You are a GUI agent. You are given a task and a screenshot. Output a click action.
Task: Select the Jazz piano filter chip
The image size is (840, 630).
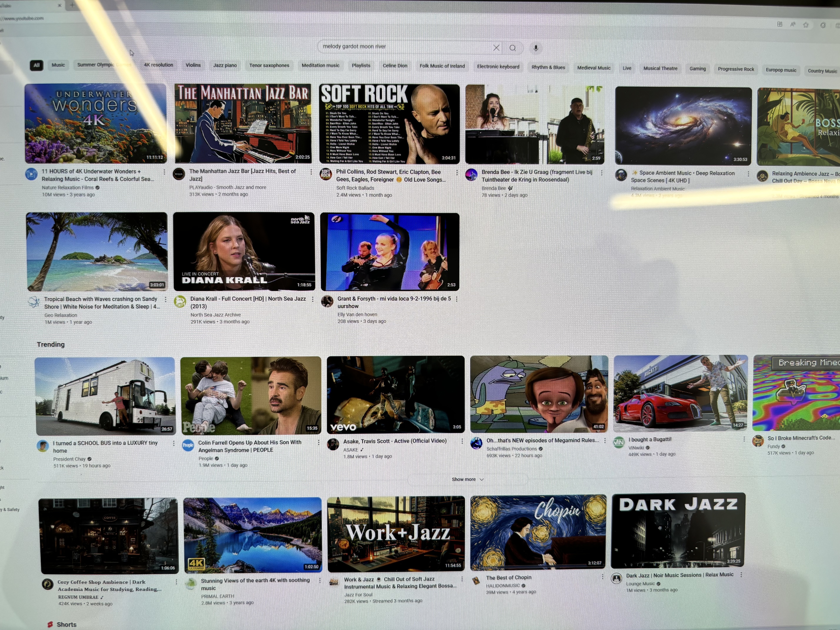[x=225, y=65]
